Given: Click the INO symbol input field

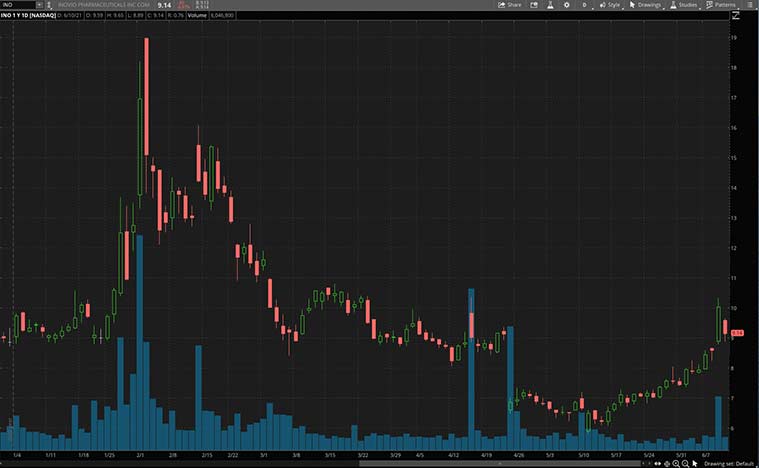Looking at the screenshot, I should [x=20, y=5].
